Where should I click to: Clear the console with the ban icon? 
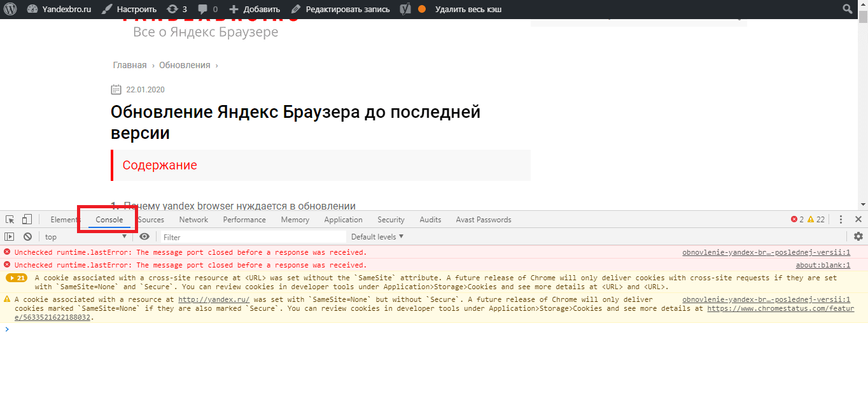click(27, 236)
